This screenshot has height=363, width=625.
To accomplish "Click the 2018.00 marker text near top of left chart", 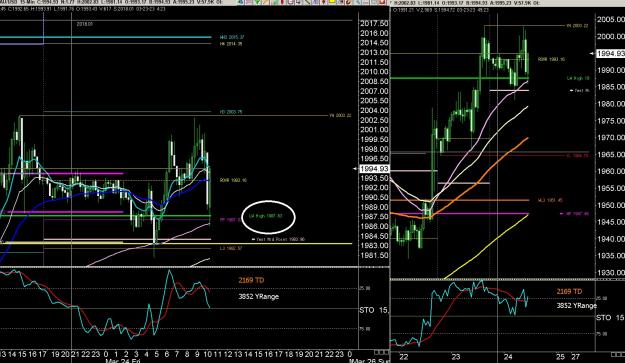I will pyautogui.click(x=85, y=24).
